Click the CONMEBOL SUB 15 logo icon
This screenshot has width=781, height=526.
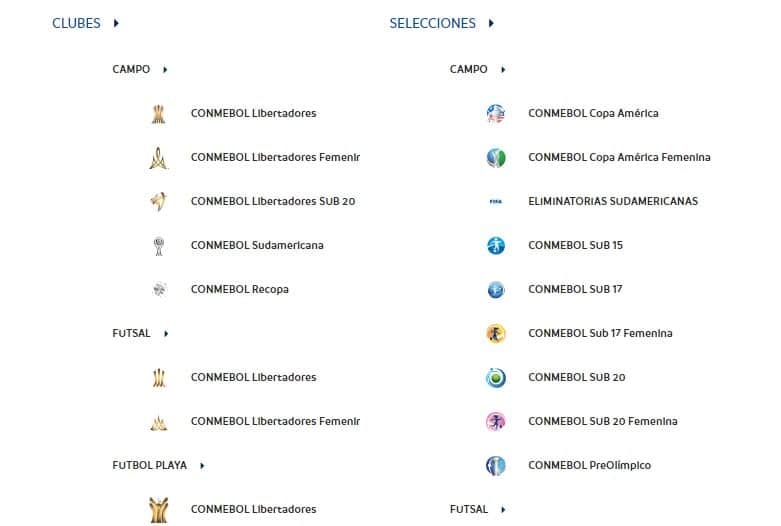pos(496,246)
